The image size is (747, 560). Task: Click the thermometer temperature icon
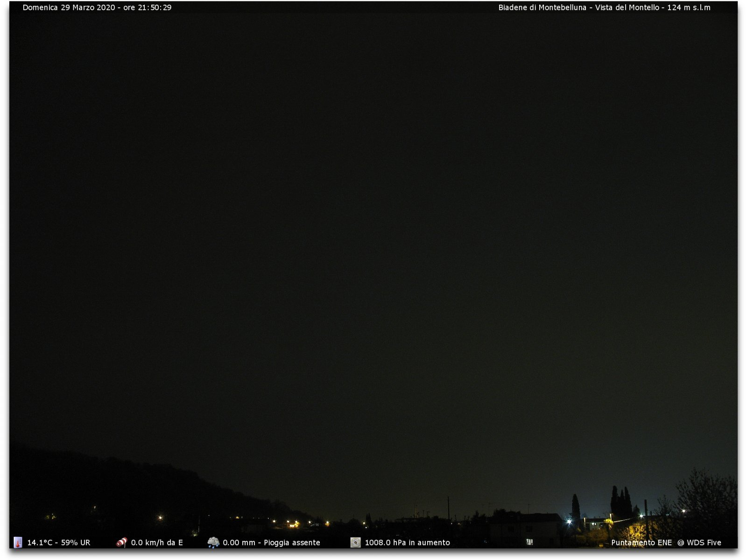(18, 542)
